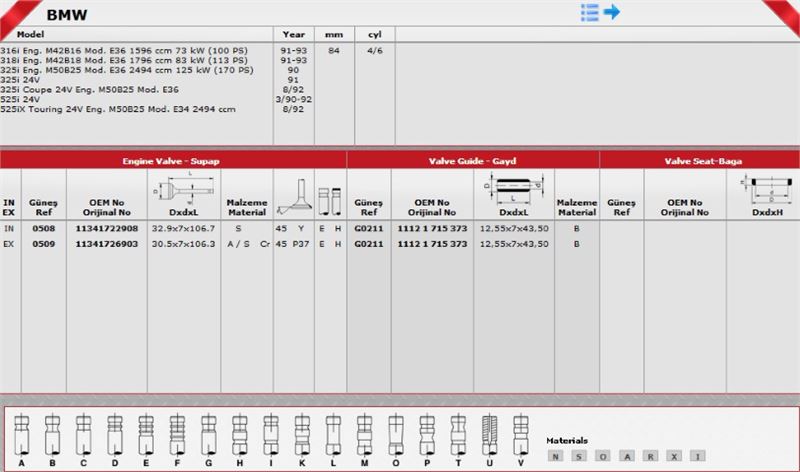Select material R box
800x472 pixels.
(x=651, y=456)
